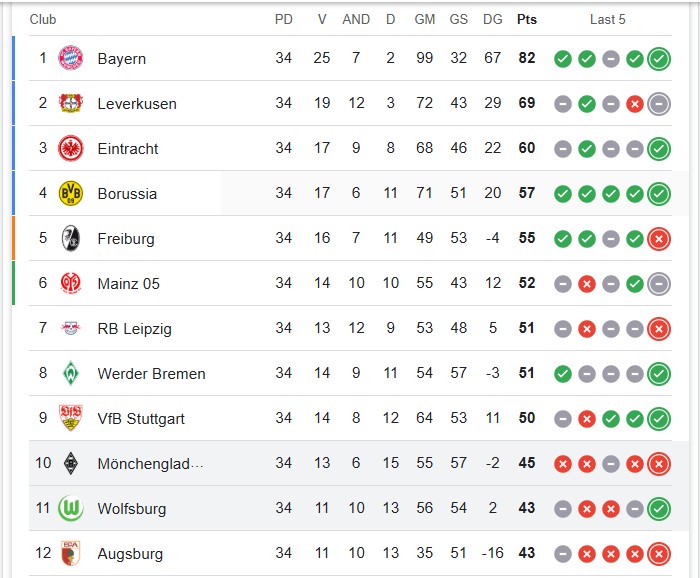Click Augsburg's first draw indicator
The image size is (700, 578).
562,554
